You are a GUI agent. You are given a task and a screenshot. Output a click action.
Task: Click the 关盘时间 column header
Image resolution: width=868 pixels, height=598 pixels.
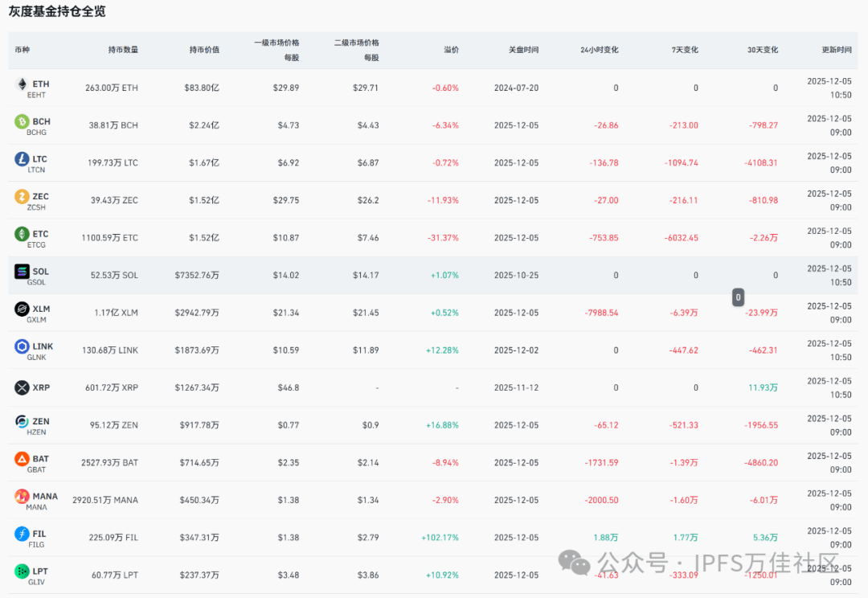click(x=524, y=50)
